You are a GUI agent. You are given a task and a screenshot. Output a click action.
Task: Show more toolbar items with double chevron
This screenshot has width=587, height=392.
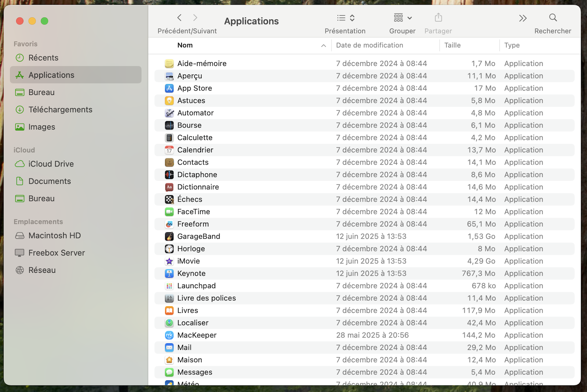pos(522,18)
